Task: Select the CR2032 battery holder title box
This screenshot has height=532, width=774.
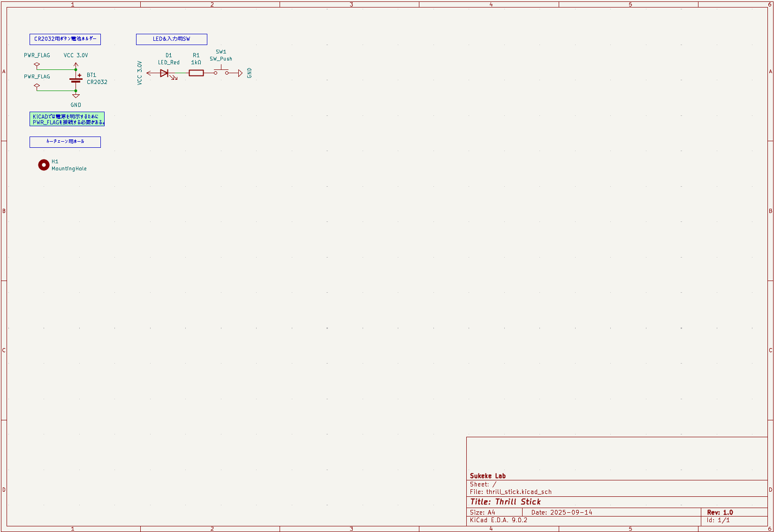Action: [65, 39]
